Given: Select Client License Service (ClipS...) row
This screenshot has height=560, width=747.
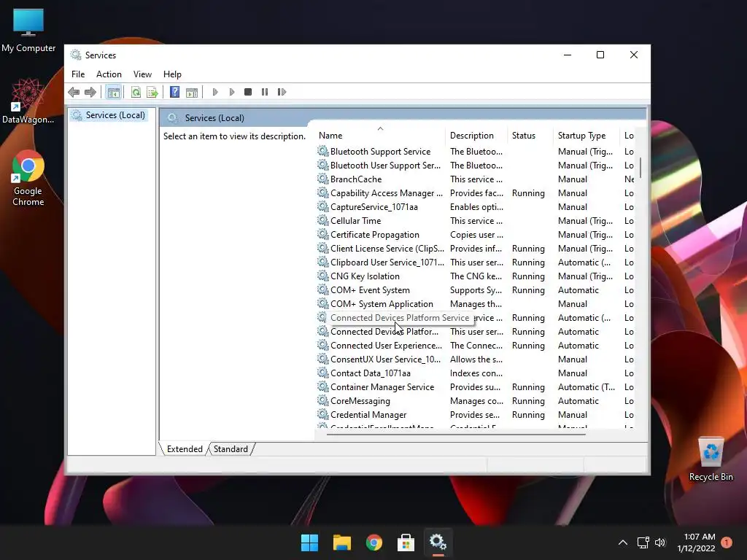Looking at the screenshot, I should tap(476, 248).
